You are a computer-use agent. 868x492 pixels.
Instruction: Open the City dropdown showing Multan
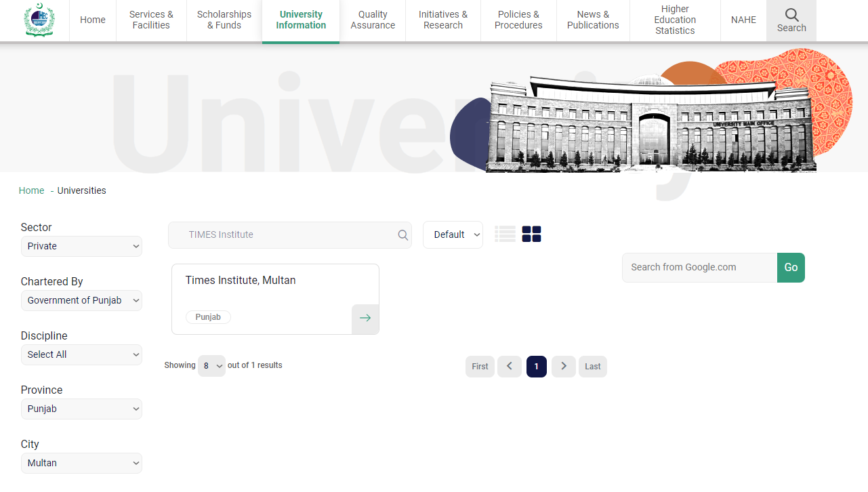pos(81,463)
